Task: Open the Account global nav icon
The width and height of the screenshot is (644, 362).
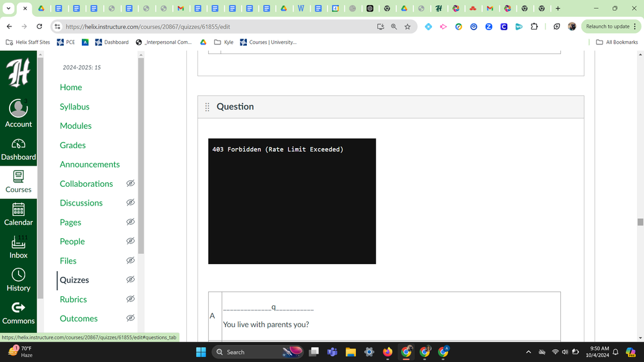Action: [18, 114]
